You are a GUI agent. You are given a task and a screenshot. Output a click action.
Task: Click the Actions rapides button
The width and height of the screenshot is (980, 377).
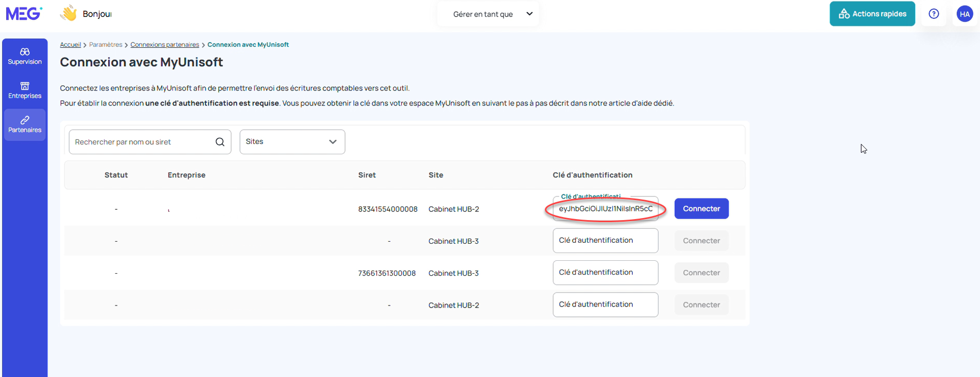872,14
